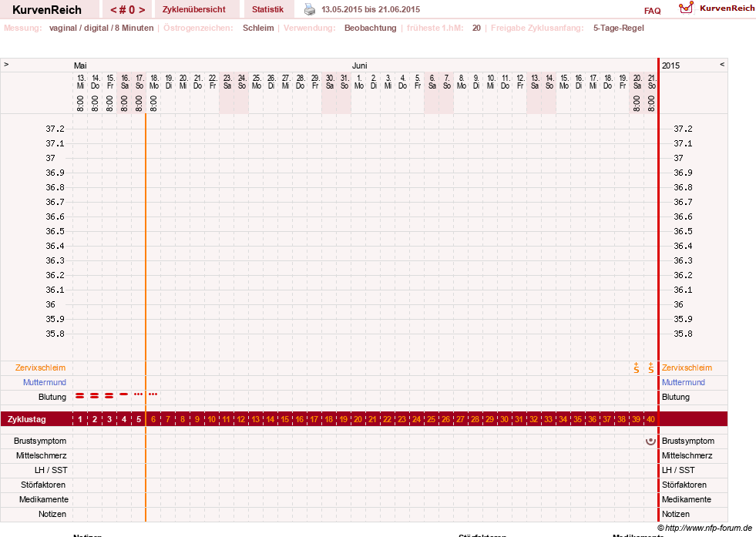Click the orange marker line after day 5
The width and height of the screenshot is (756, 537).
tap(146, 318)
